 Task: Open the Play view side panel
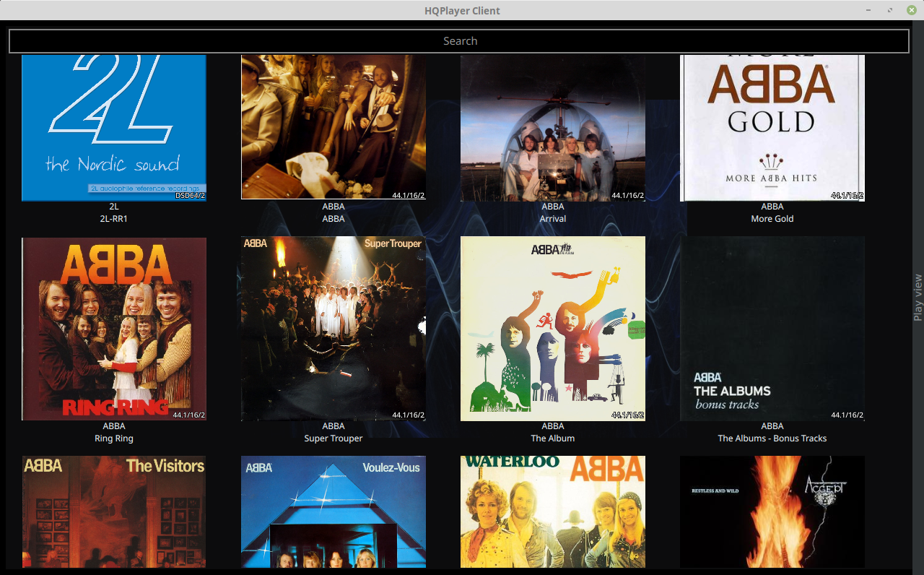(x=918, y=298)
